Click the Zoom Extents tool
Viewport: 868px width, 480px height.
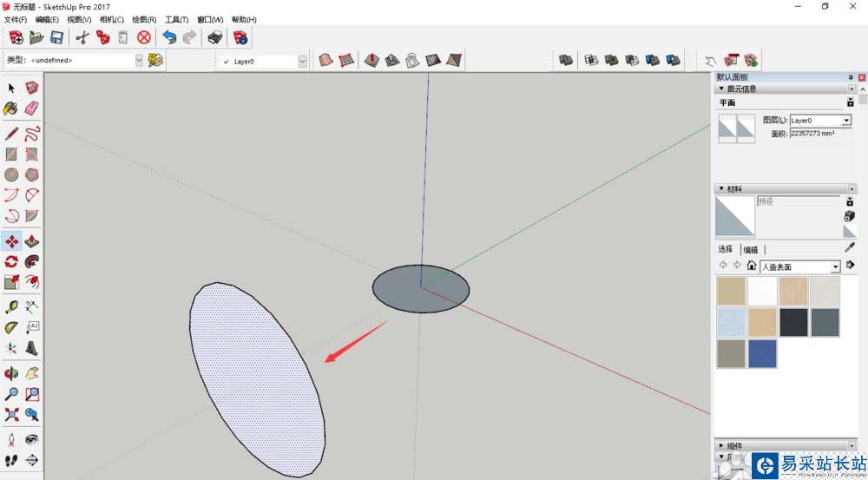pyautogui.click(x=11, y=415)
